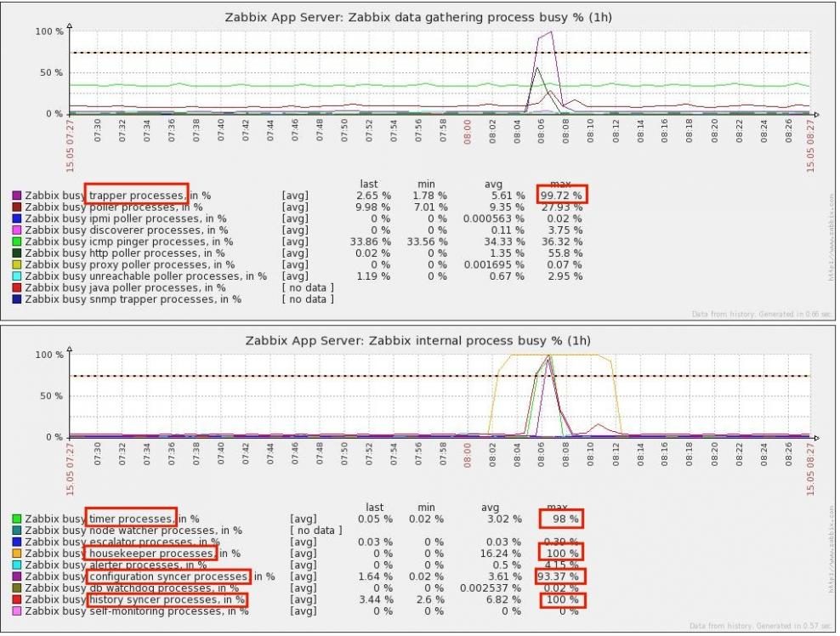The image size is (840, 636).
Task: Click 'Zabbix busy snmp trapper processes' label
Action: 133,299
